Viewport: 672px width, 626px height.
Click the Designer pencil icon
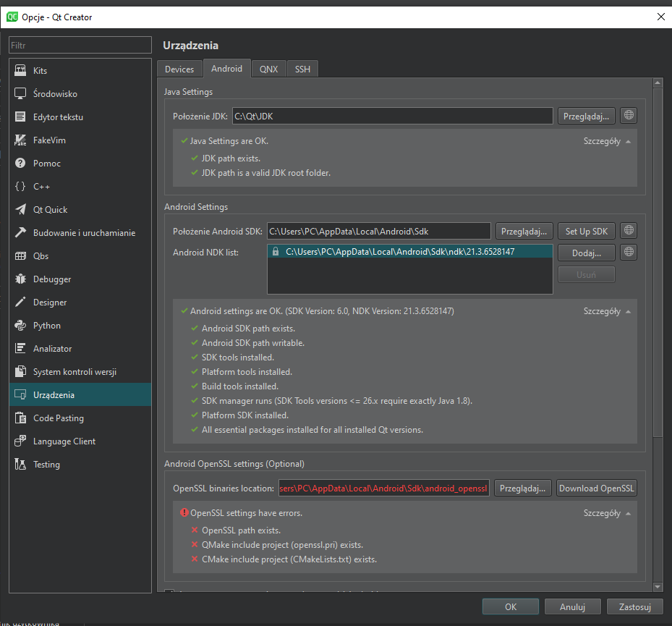[20, 302]
